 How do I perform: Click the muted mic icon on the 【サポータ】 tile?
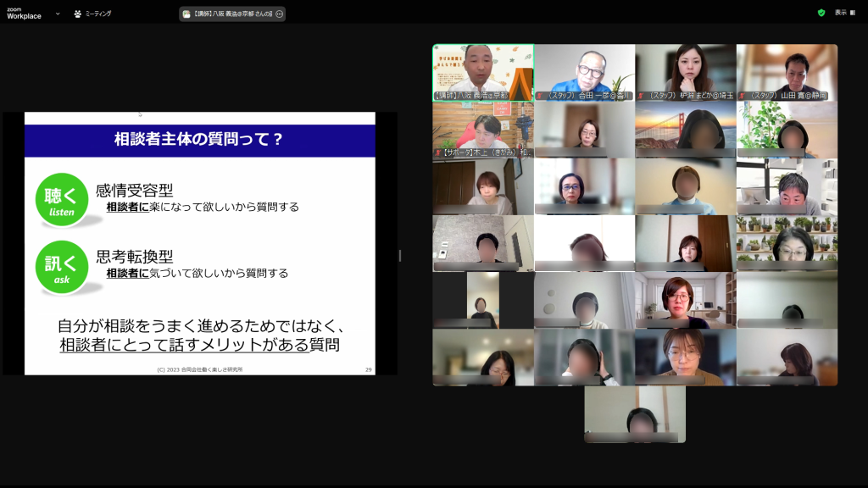[x=437, y=152]
